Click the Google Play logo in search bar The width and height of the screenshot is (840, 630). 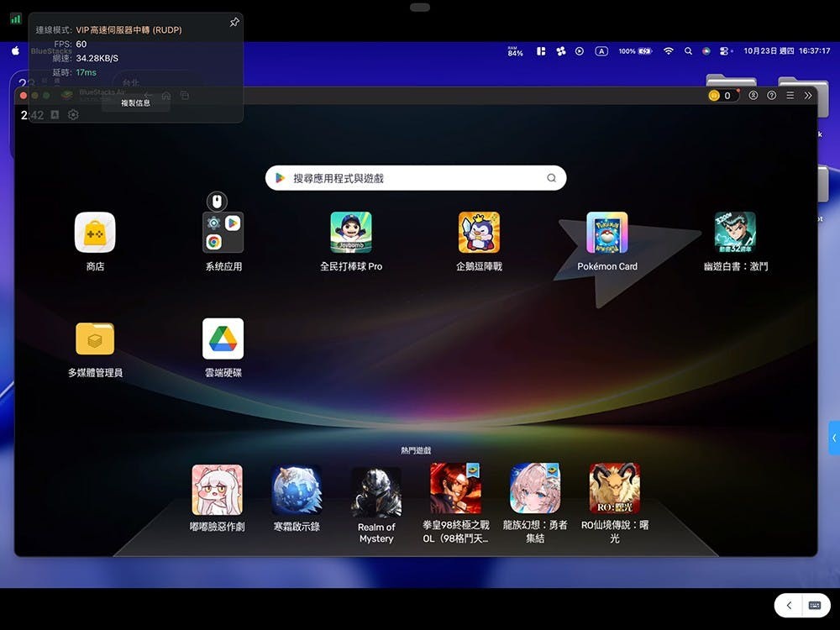[280, 178]
